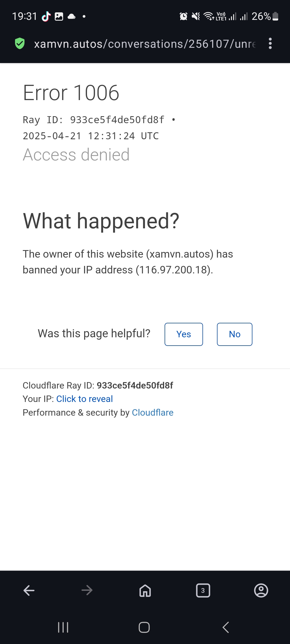This screenshot has width=290, height=644.
Task: Tap the gallery image notification icon
Action: coord(59,16)
